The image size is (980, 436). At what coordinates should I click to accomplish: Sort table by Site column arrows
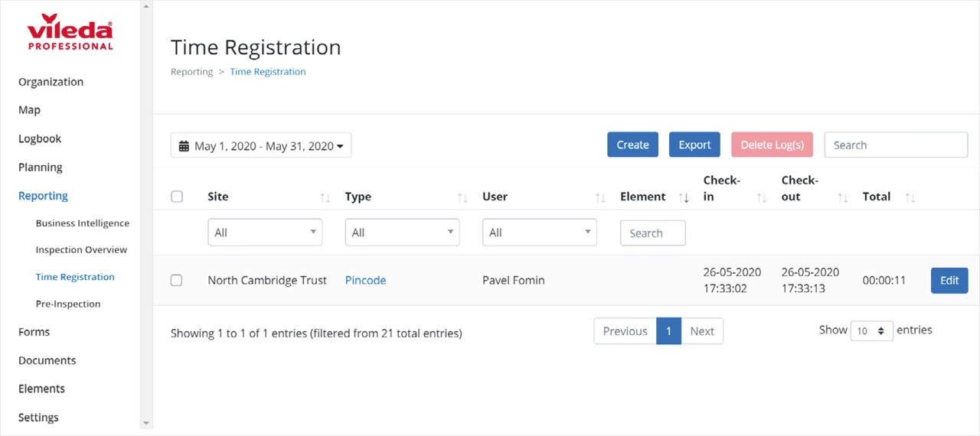coord(325,198)
